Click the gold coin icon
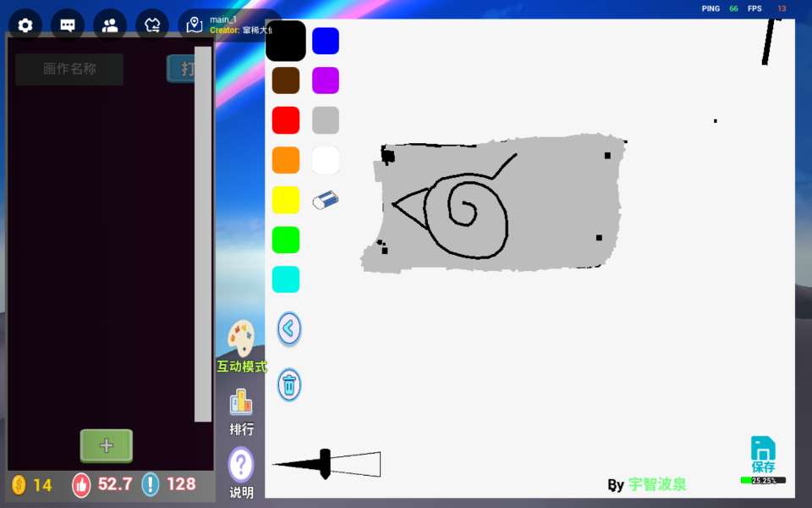The width and height of the screenshot is (812, 508). (19, 485)
